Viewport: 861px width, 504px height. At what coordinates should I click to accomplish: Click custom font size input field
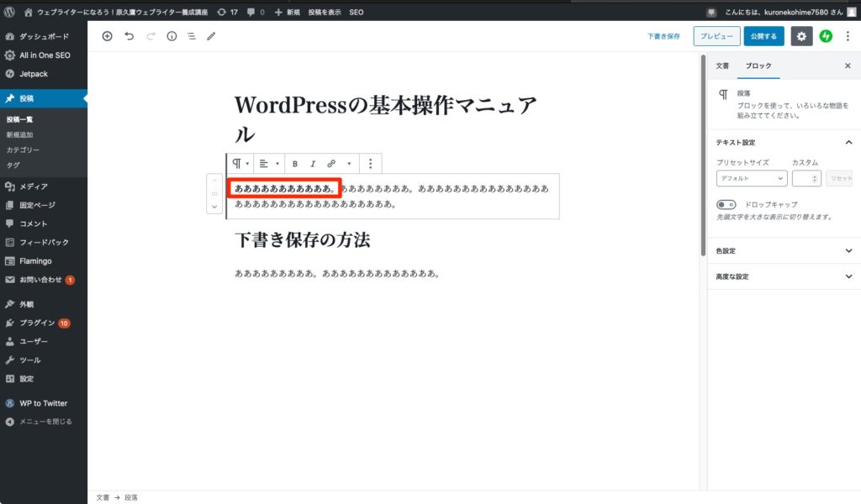point(806,178)
